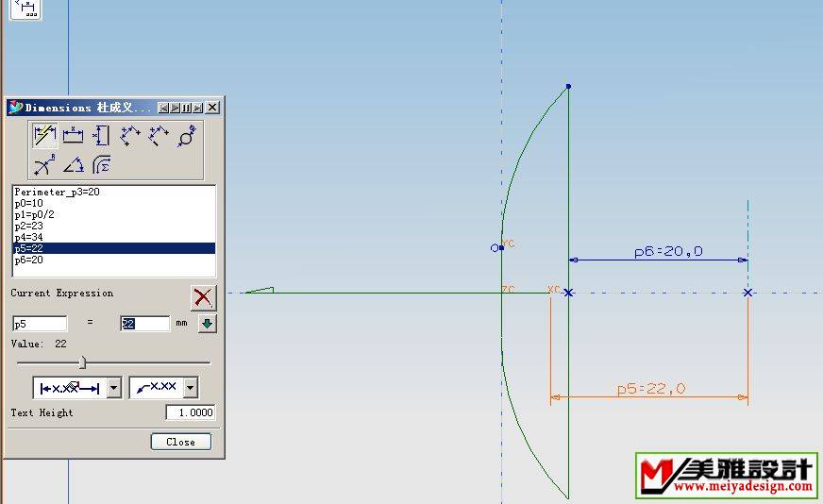Click the last title bar arrow button
Screen dimensions: 823x504
(x=198, y=108)
